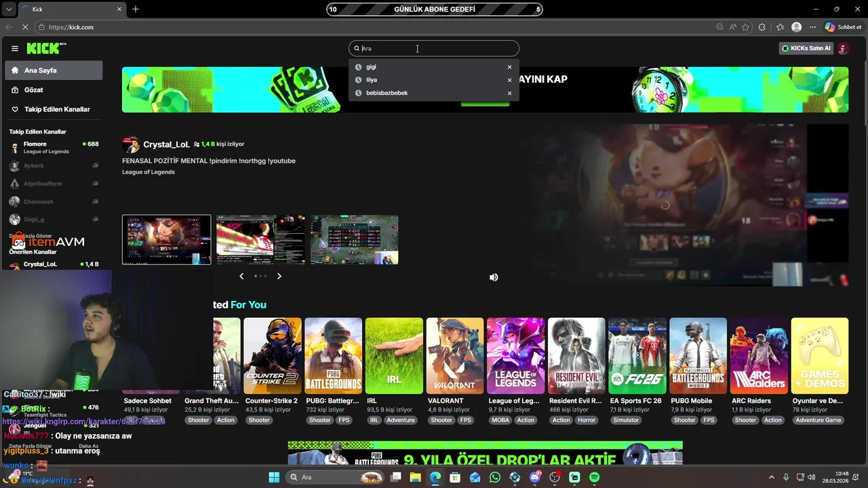Click Crystal_LoL channel avatar
868x488 pixels.
pos(131,144)
